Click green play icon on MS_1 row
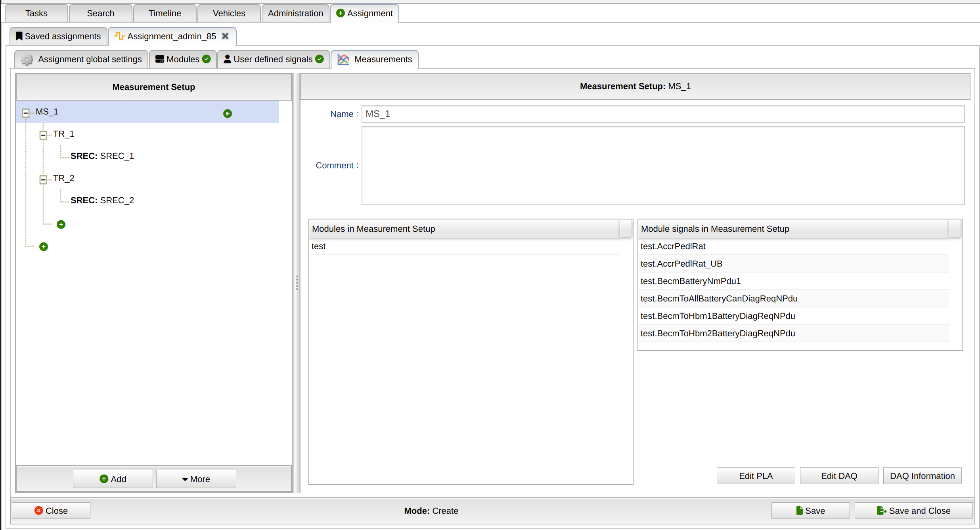The height and width of the screenshot is (530, 980). 228,114
